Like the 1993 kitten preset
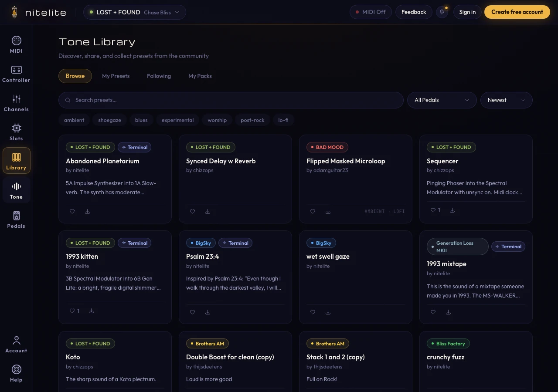558x392 pixels. pyautogui.click(x=75, y=311)
